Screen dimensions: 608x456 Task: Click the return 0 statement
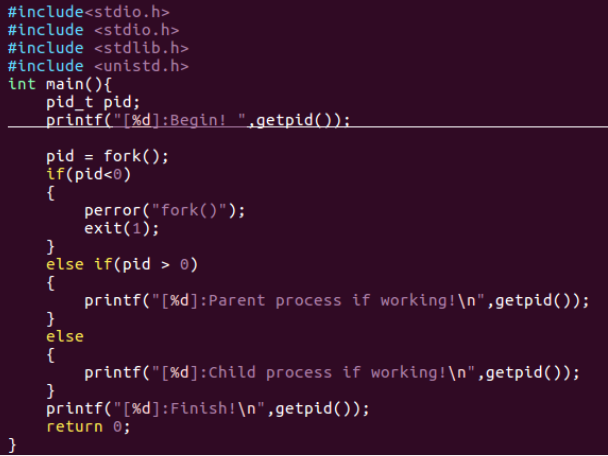(x=88, y=426)
